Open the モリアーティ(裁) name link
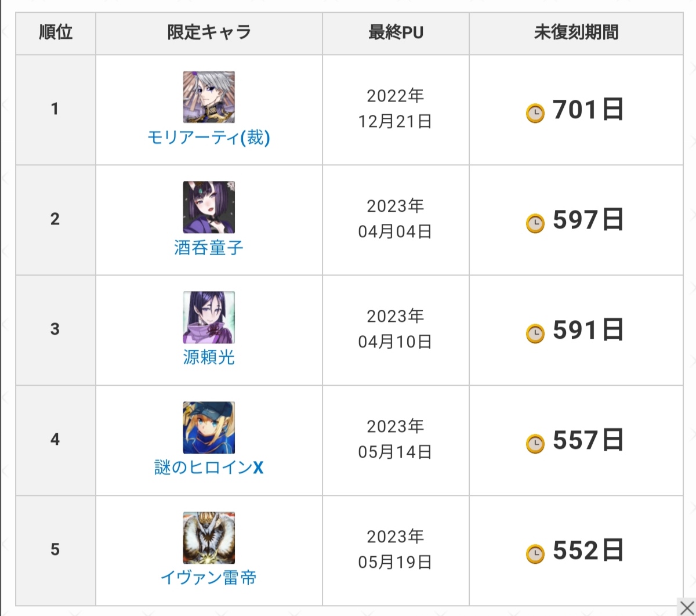This screenshot has height=616, width=696. 209,138
